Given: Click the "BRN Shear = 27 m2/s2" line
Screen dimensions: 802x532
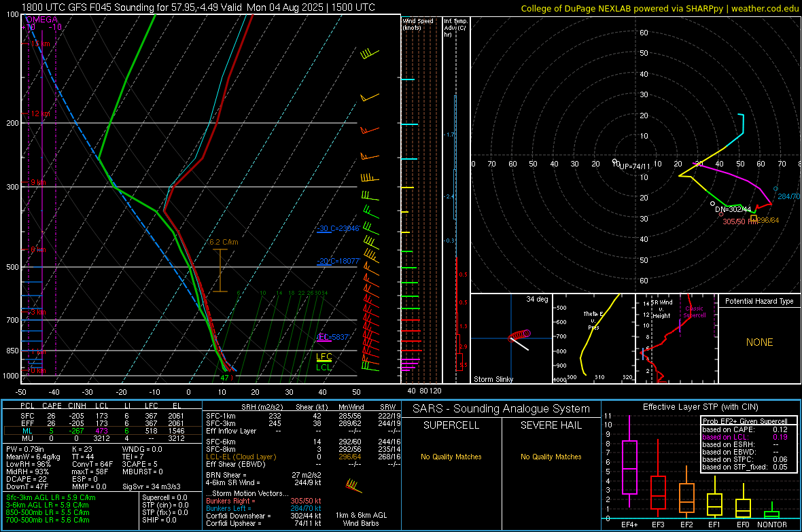Looking at the screenshot, I should [x=264, y=475].
